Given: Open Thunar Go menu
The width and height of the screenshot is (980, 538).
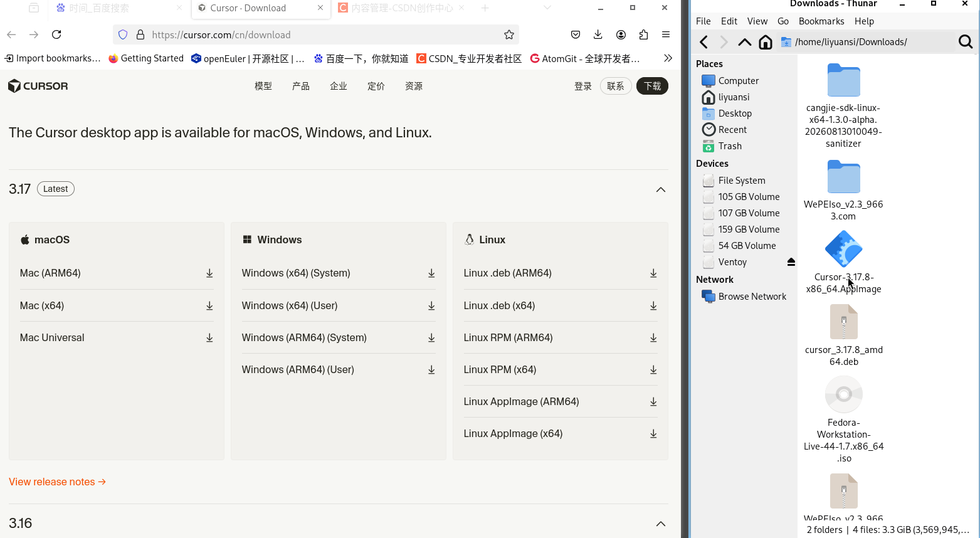Looking at the screenshot, I should 783,21.
